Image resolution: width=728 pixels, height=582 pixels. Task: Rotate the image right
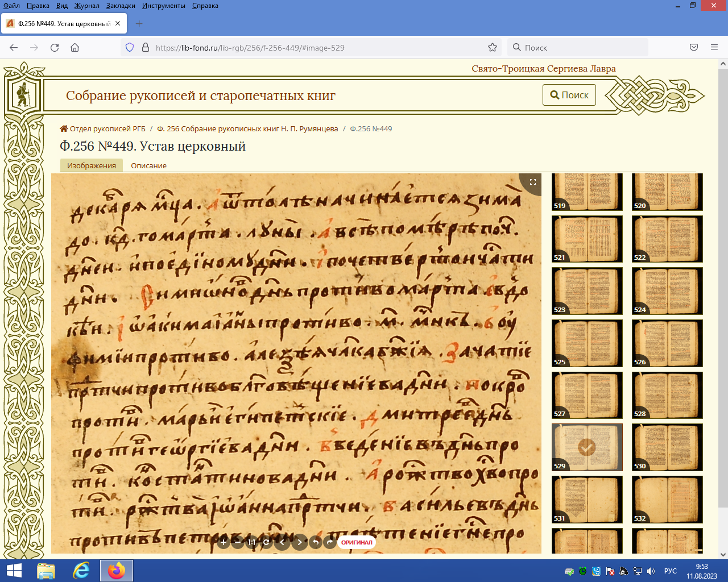tap(330, 542)
